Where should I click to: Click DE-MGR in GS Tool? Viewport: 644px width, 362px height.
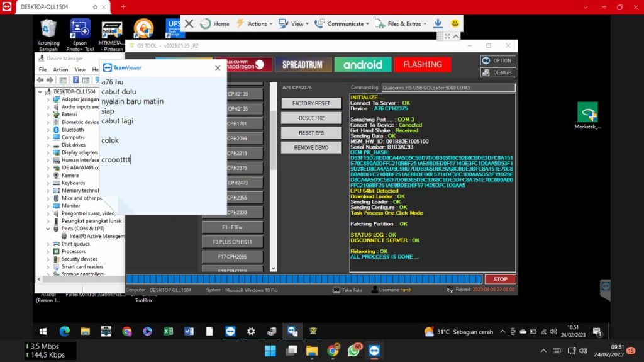(x=498, y=72)
